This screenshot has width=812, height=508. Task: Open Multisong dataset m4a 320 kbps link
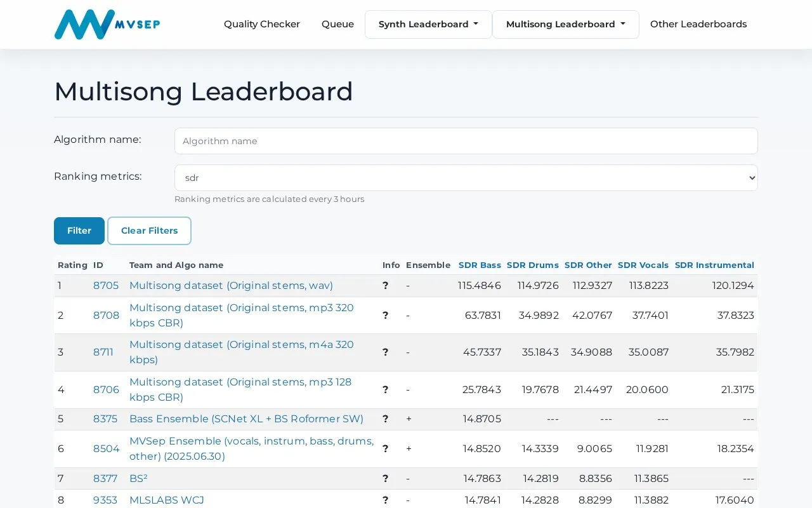[242, 352]
